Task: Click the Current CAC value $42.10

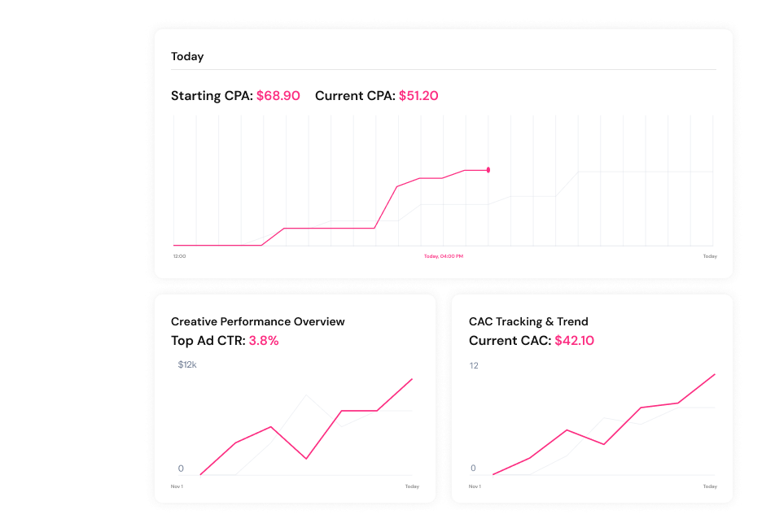Action: coord(574,341)
